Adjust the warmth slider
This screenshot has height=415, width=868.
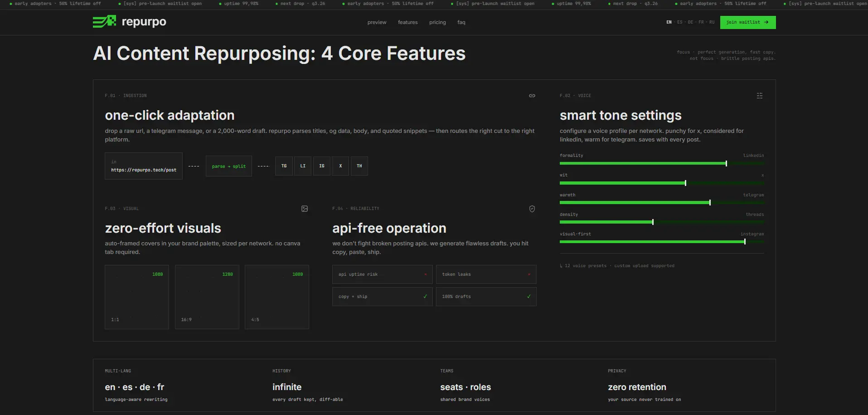click(662, 202)
